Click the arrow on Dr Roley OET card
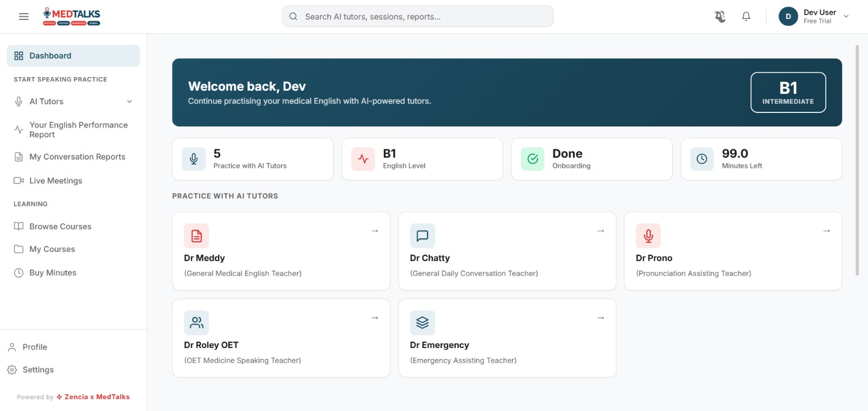 coord(375,318)
